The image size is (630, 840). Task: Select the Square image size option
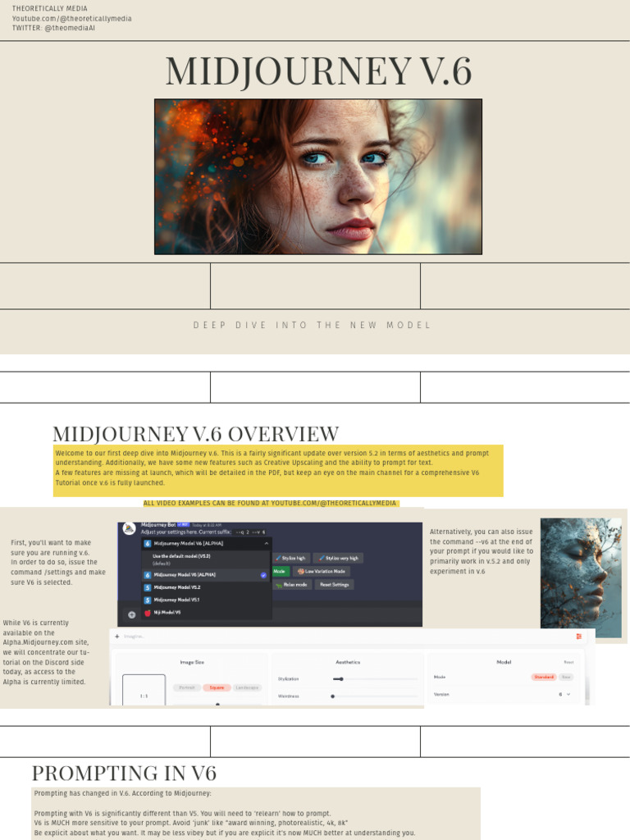(x=217, y=687)
